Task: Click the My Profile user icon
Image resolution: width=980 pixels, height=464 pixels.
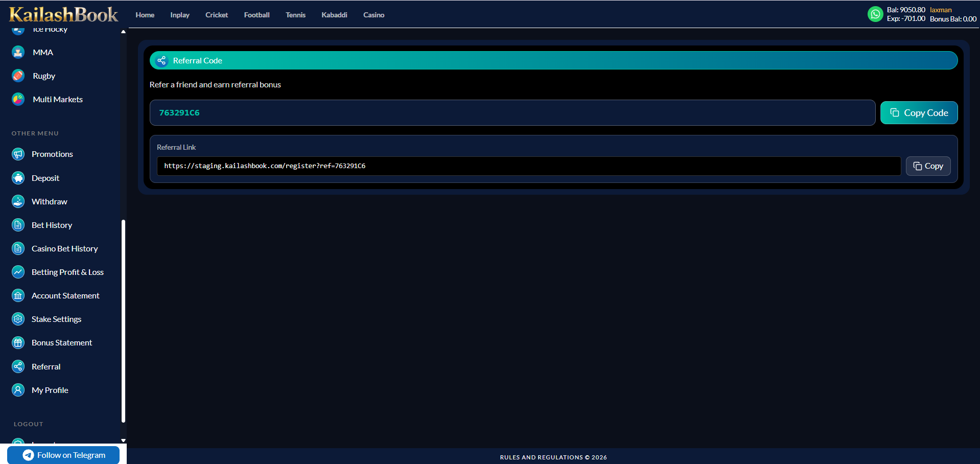Action: [18, 390]
